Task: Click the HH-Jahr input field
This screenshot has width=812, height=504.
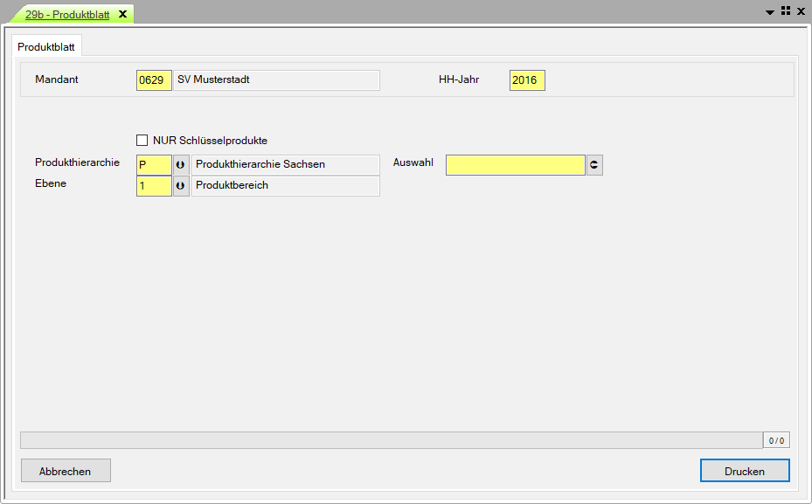Action: coord(527,80)
